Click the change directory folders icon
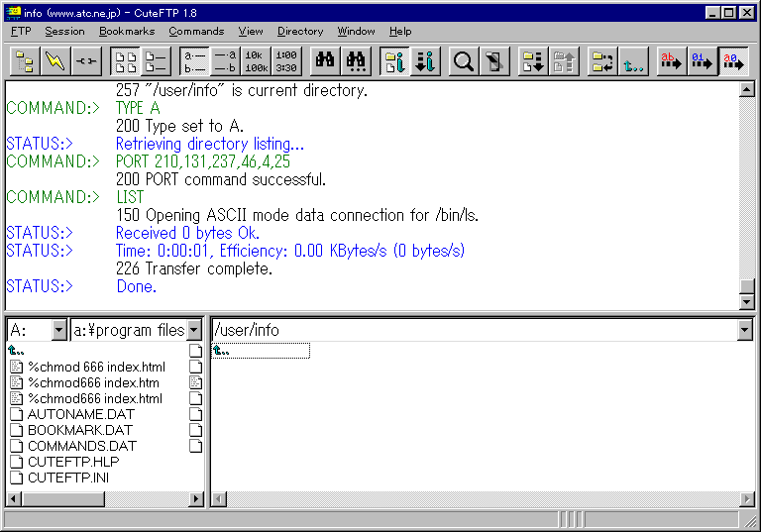The height and width of the screenshot is (532, 761). click(602, 61)
